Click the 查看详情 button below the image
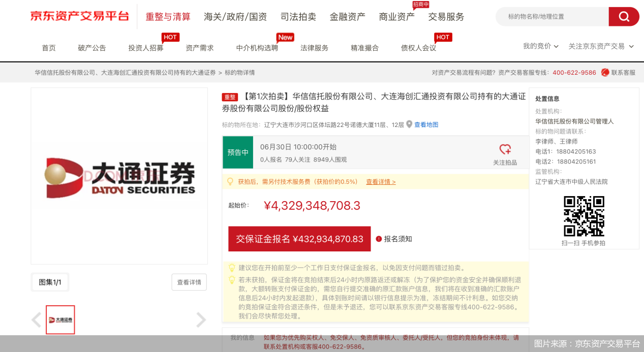Viewport: 644px width, 352px height. coord(189,282)
